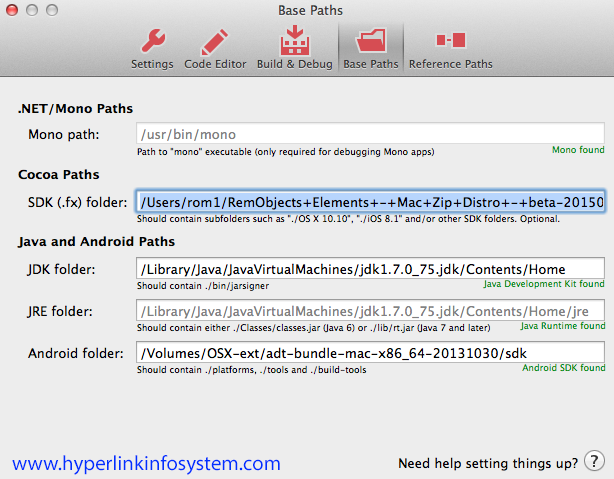This screenshot has height=479, width=614.
Task: Click the 'SDK (.fx) folder:' label
Action: 78,202
